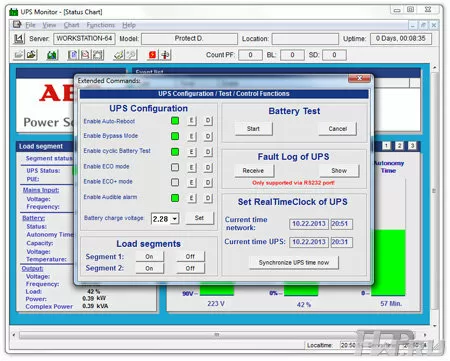
Task: Click E button for cyclic Battery Test
Action: click(x=191, y=152)
